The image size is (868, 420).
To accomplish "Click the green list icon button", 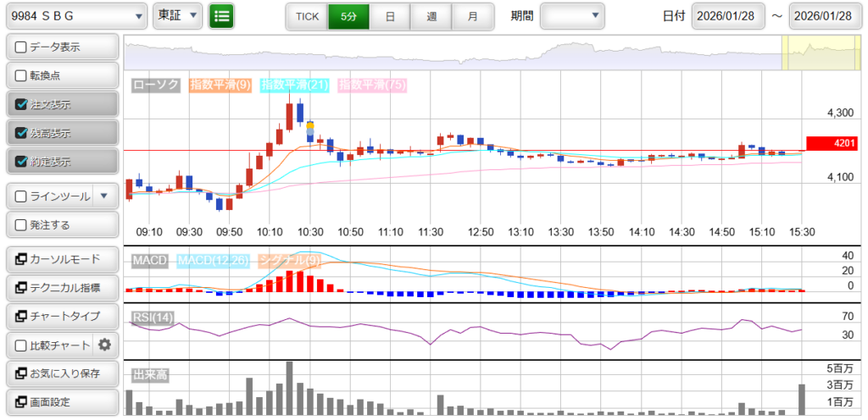I will pos(221,16).
